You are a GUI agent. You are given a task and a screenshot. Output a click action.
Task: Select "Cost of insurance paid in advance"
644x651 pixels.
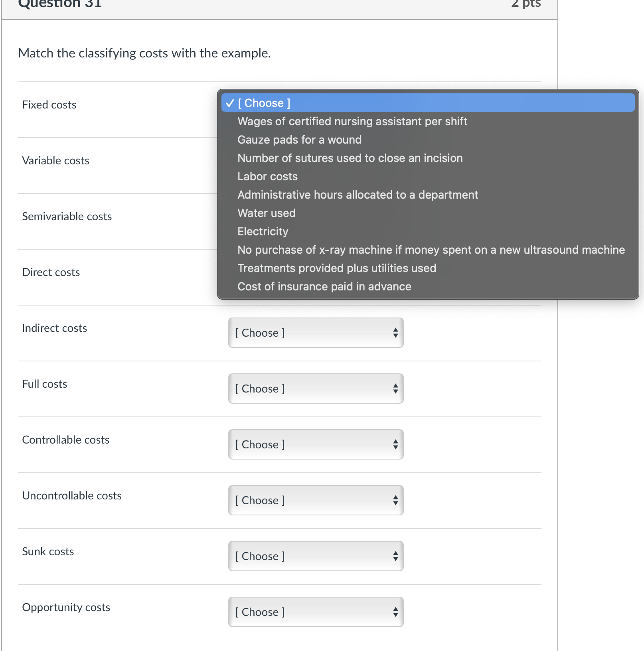(324, 286)
